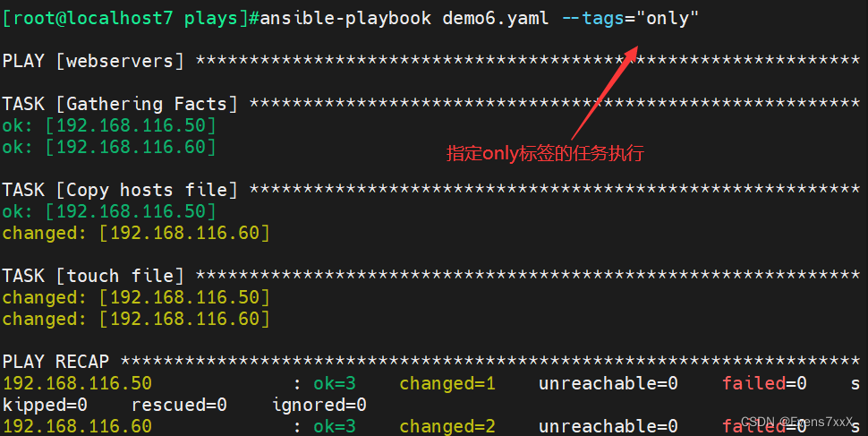Select the ignored=0 recap value
Image resolution: width=868 pixels, height=436 pixels.
pyautogui.click(x=319, y=405)
